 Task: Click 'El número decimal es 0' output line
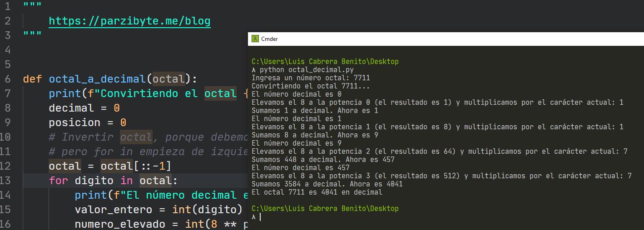297,94
